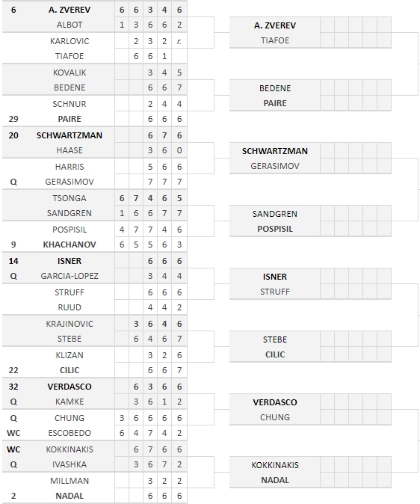Select SANDGREN in second round bracket
Image resolution: width=420 pixels, height=504 pixels.
275,214
